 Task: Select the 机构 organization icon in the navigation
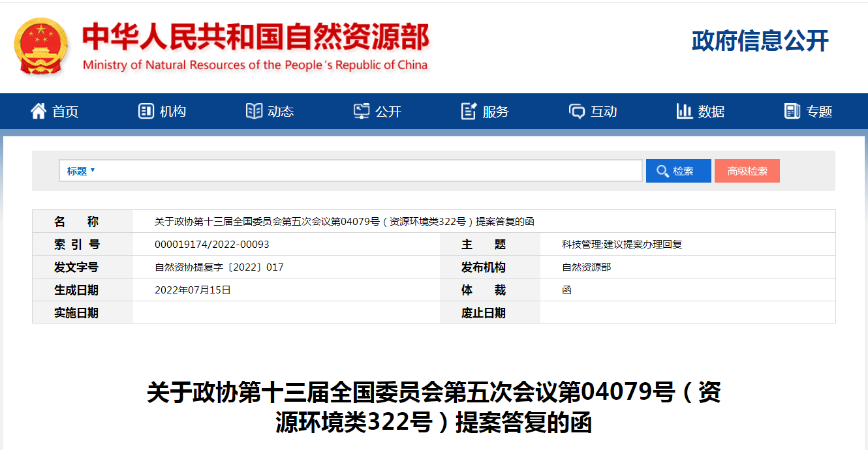tap(145, 111)
